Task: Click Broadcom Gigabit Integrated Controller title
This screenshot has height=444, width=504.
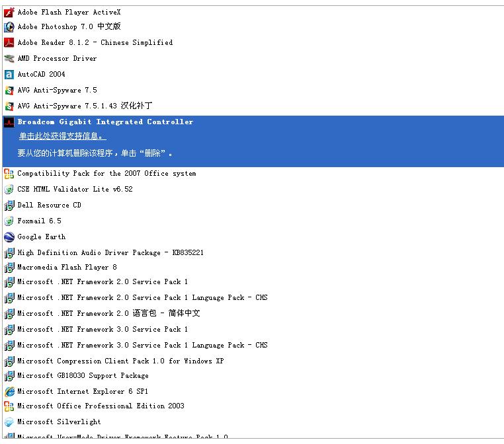Action: click(105, 122)
